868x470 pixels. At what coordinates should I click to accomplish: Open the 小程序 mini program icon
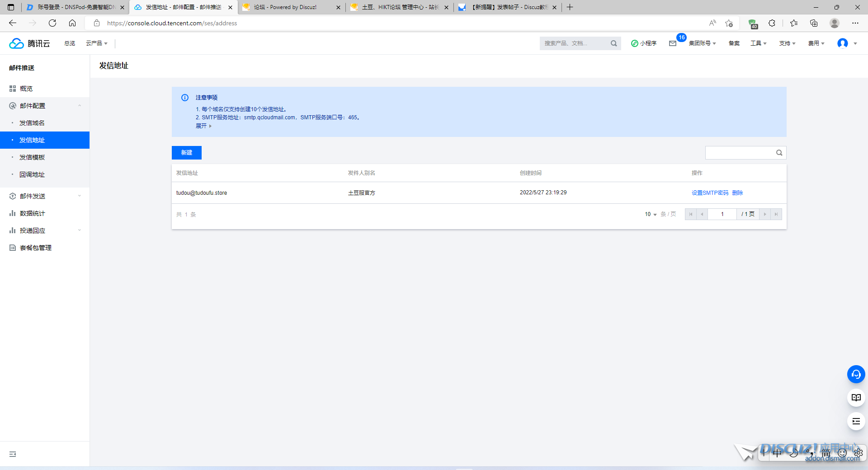(x=644, y=43)
